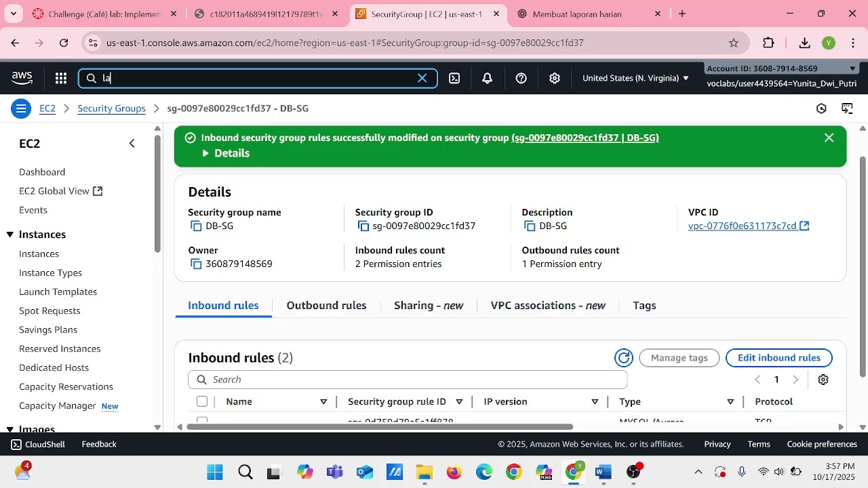Switch to the Inbound rules tab
868x488 pixels.
pos(223,306)
